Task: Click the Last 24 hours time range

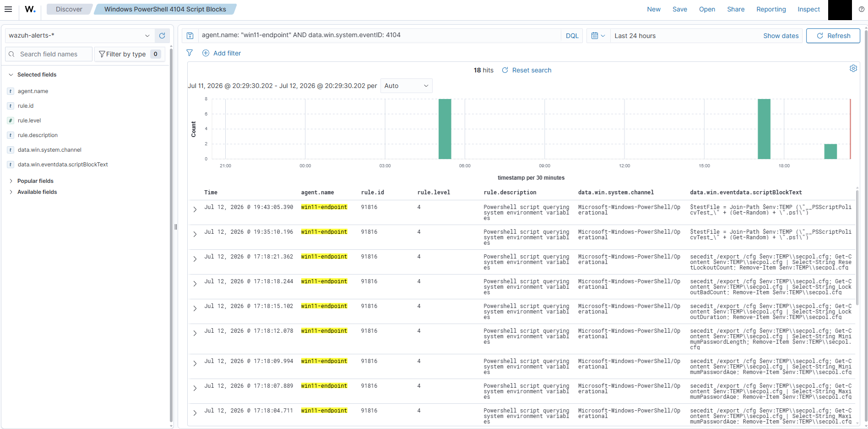Action: click(x=635, y=36)
